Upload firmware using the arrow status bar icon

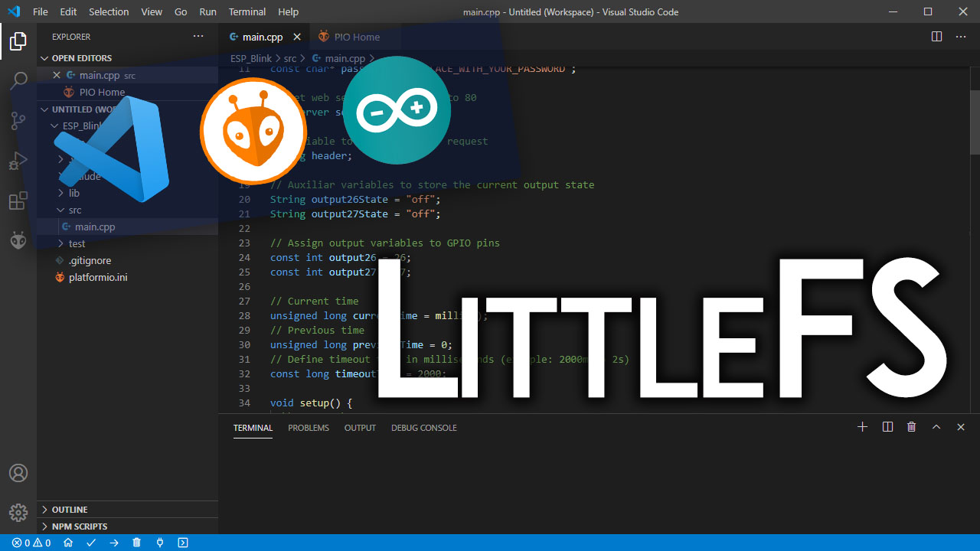point(114,543)
